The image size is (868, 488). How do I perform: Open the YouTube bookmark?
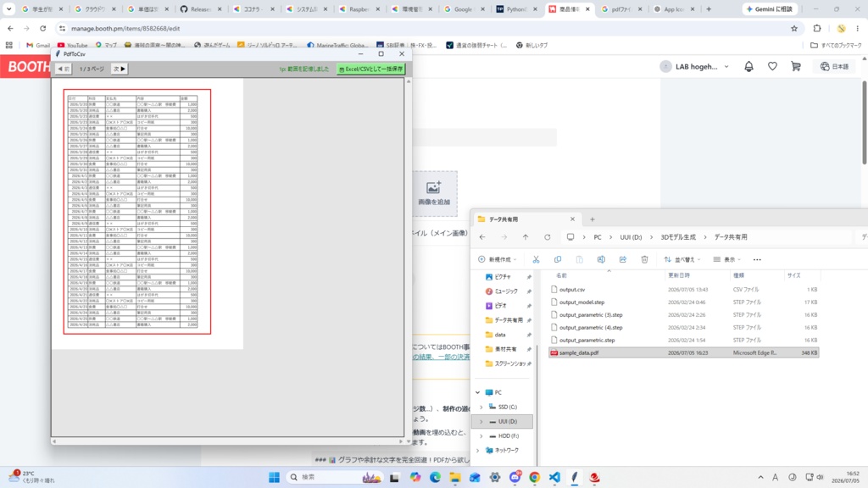click(x=73, y=46)
